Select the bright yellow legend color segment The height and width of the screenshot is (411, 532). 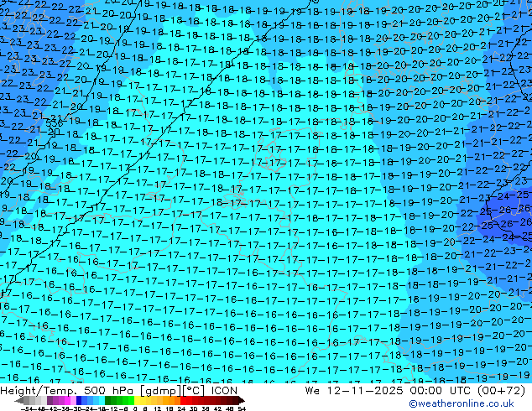137,401
